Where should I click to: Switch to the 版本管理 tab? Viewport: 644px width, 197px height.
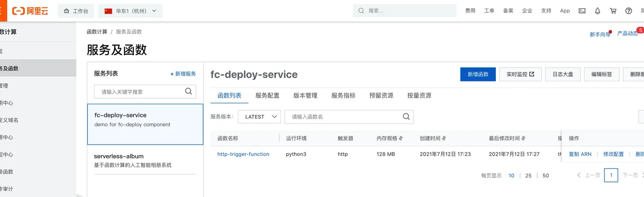click(305, 96)
